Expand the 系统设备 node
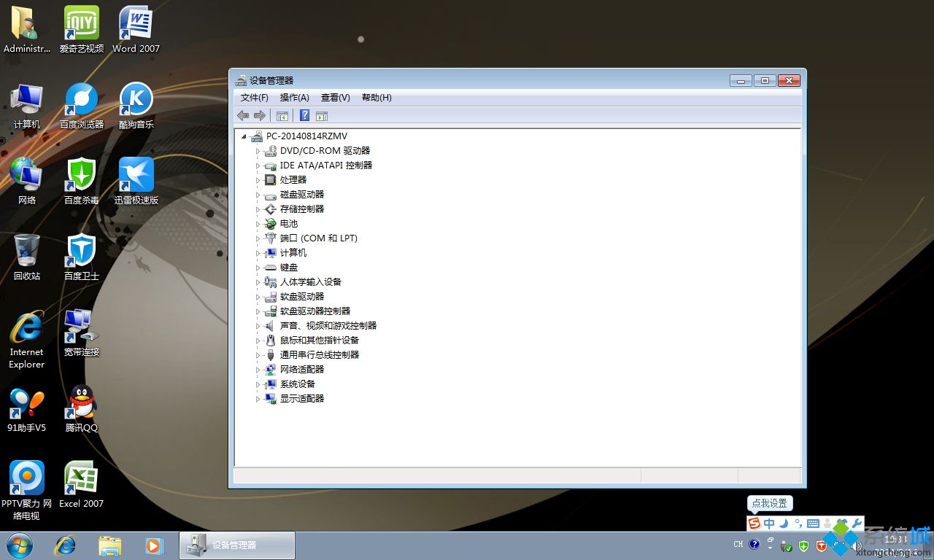Screen dimensions: 934x560 coord(258,384)
